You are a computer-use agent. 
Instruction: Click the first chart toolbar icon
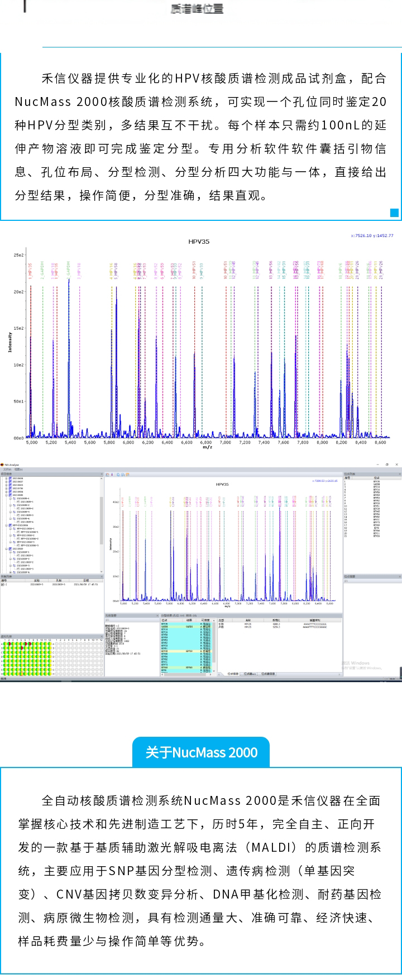(x=108, y=475)
